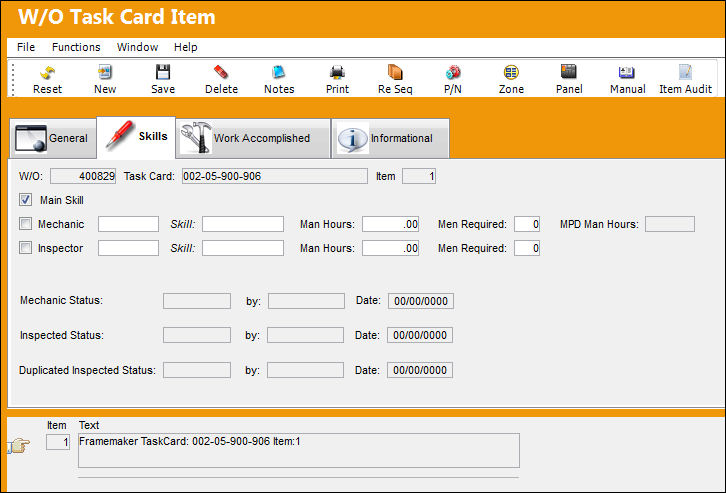Click the Framemaker TaskCard text box
The height and width of the screenshot is (493, 726).
[299, 450]
